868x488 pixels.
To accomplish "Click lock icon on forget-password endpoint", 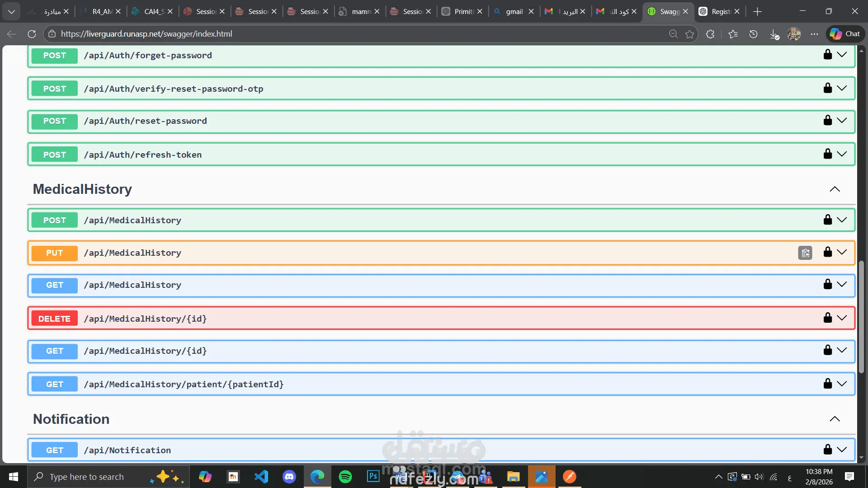I will [x=827, y=55].
